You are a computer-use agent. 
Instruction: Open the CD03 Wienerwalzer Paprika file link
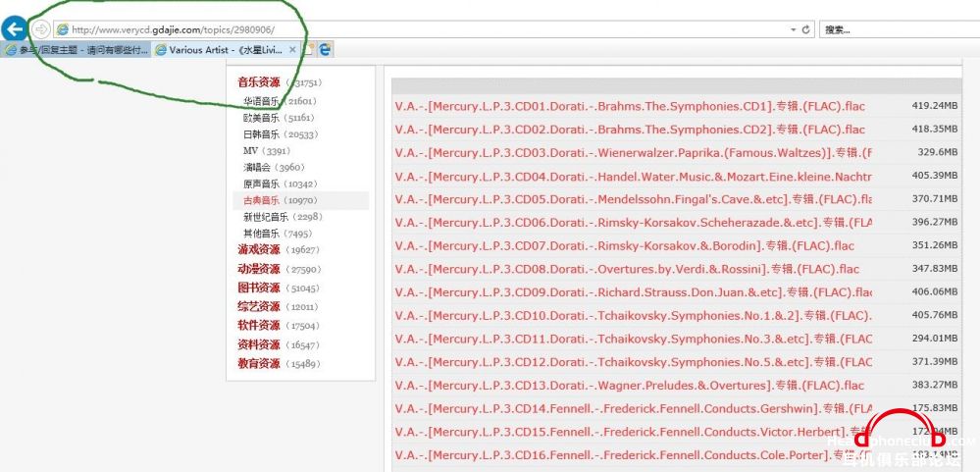click(x=633, y=152)
